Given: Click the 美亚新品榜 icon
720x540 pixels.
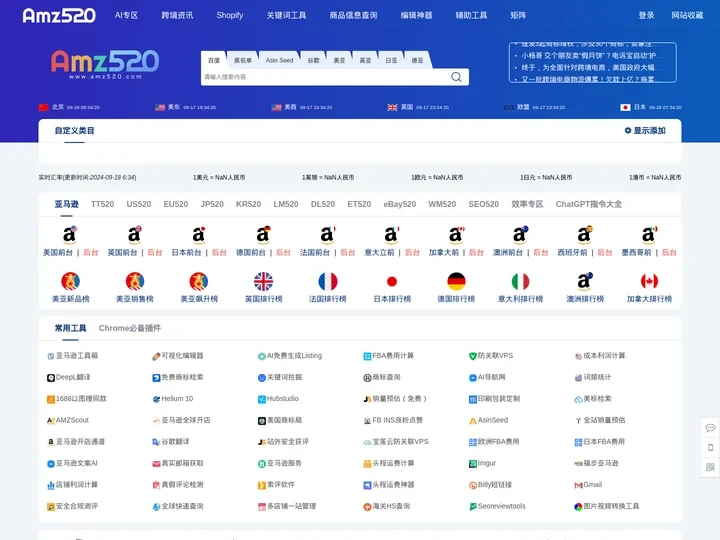Looking at the screenshot, I should pyautogui.click(x=70, y=281).
